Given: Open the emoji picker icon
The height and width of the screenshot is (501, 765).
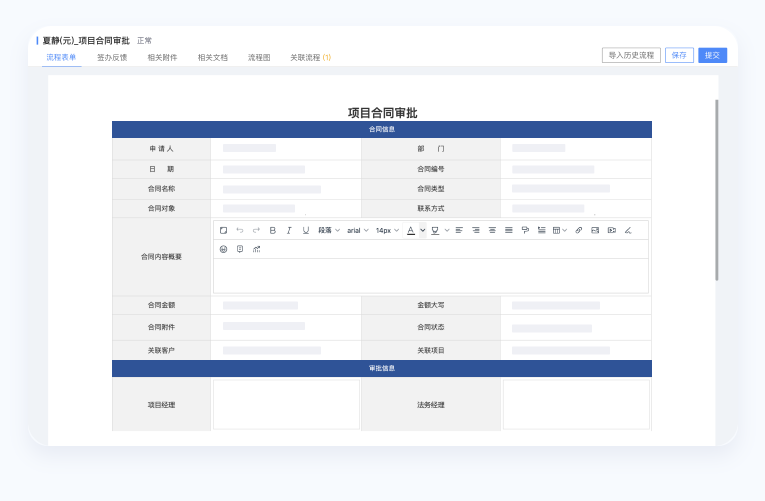Looking at the screenshot, I should (223, 249).
